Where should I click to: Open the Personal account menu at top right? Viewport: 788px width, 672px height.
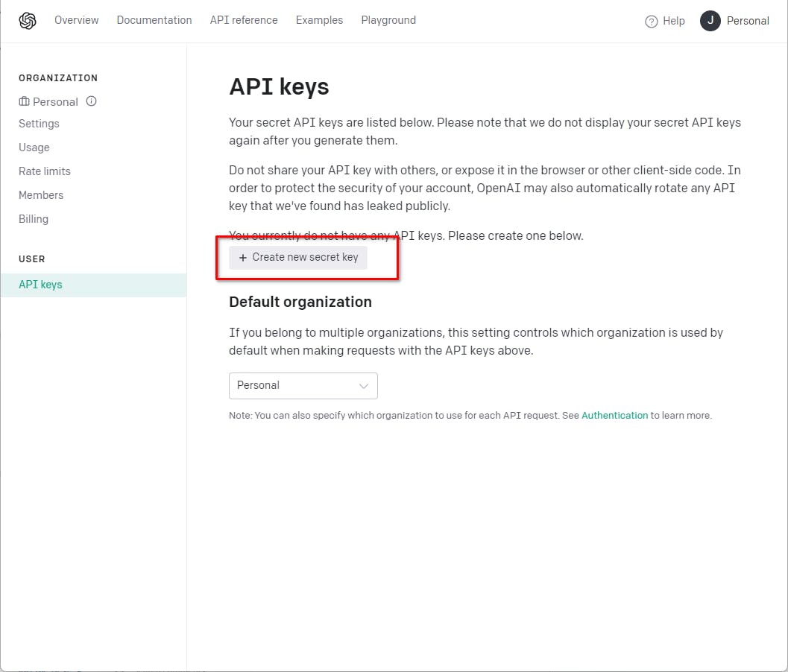(x=748, y=21)
